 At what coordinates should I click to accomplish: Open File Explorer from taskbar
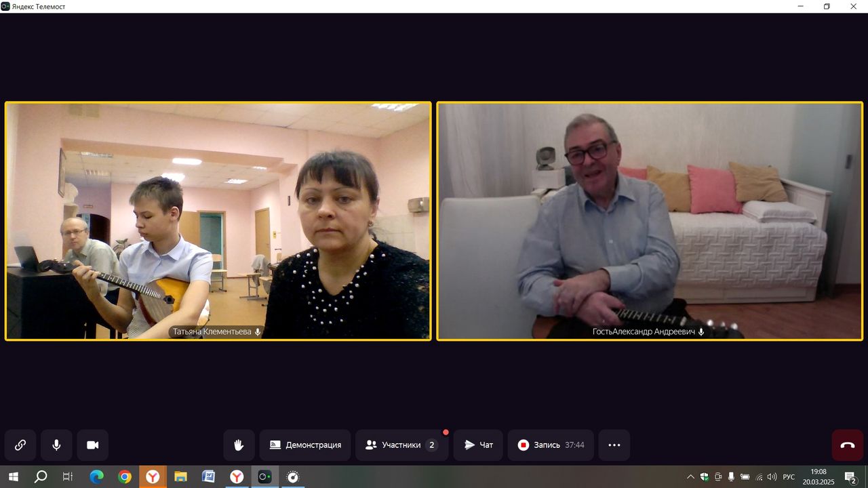pos(180,477)
